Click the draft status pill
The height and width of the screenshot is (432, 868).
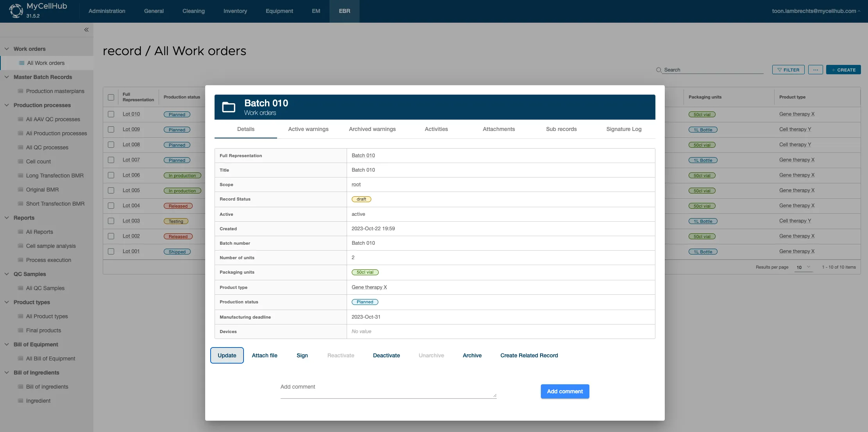pyautogui.click(x=361, y=199)
